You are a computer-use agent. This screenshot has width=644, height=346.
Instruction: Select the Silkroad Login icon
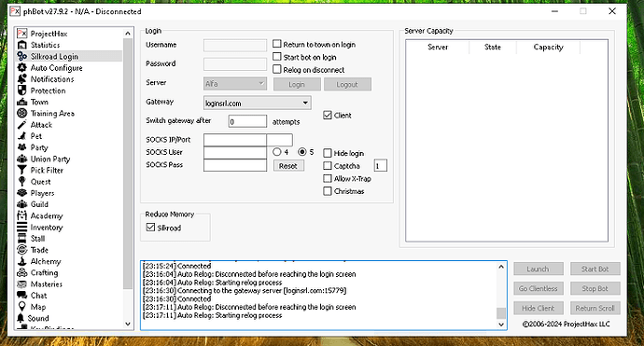(21, 56)
